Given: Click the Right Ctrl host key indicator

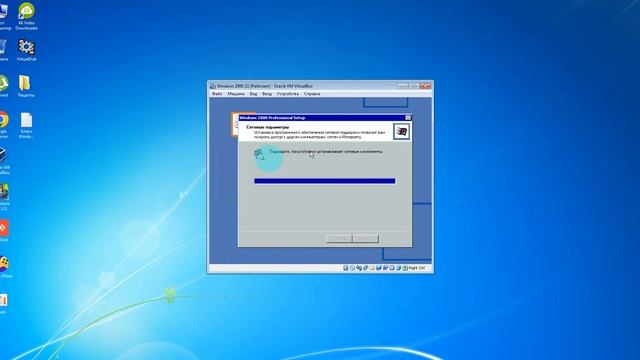Looking at the screenshot, I should coord(416,268).
